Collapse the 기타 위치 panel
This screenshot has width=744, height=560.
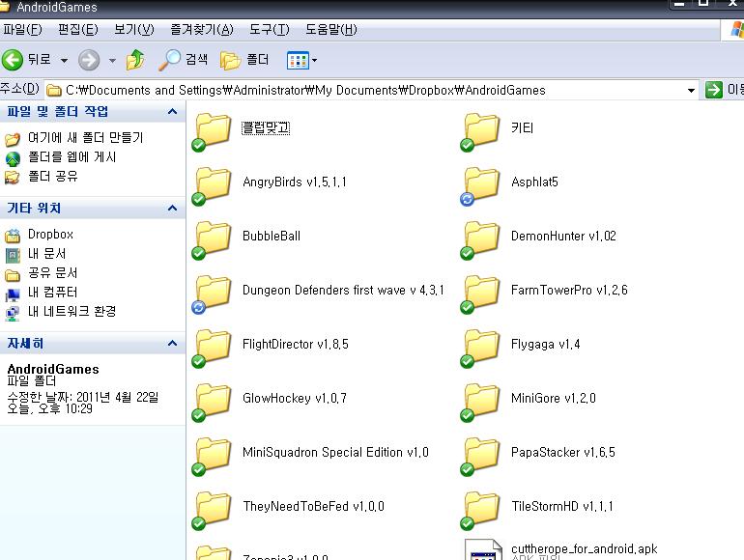[x=172, y=209]
